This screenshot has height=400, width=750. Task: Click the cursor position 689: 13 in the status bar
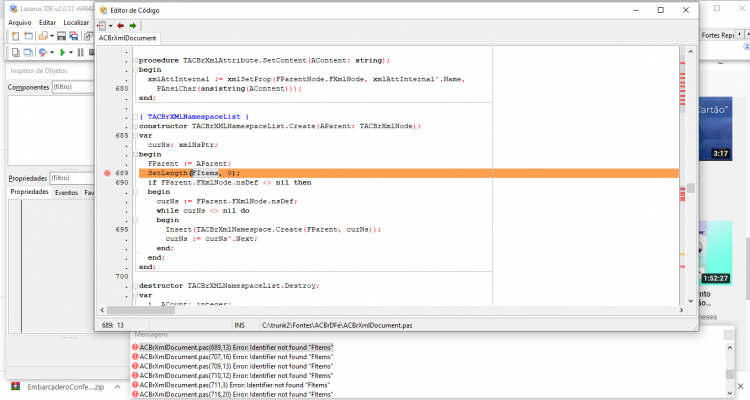click(x=113, y=325)
